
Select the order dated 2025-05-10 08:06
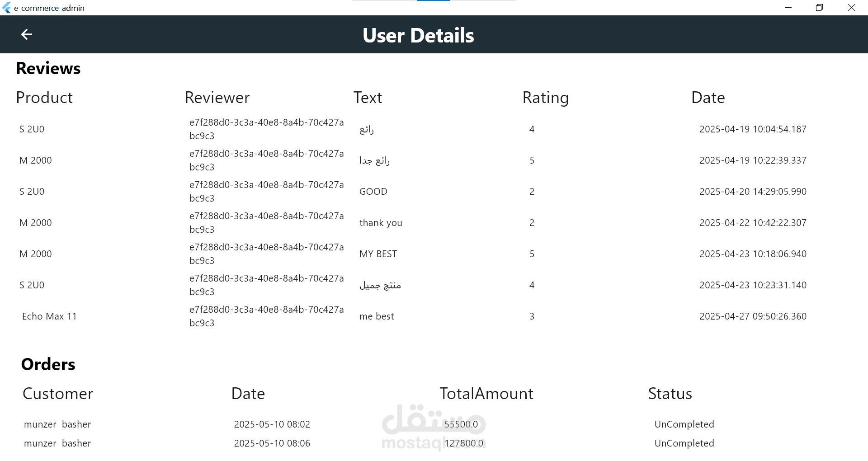(434, 443)
